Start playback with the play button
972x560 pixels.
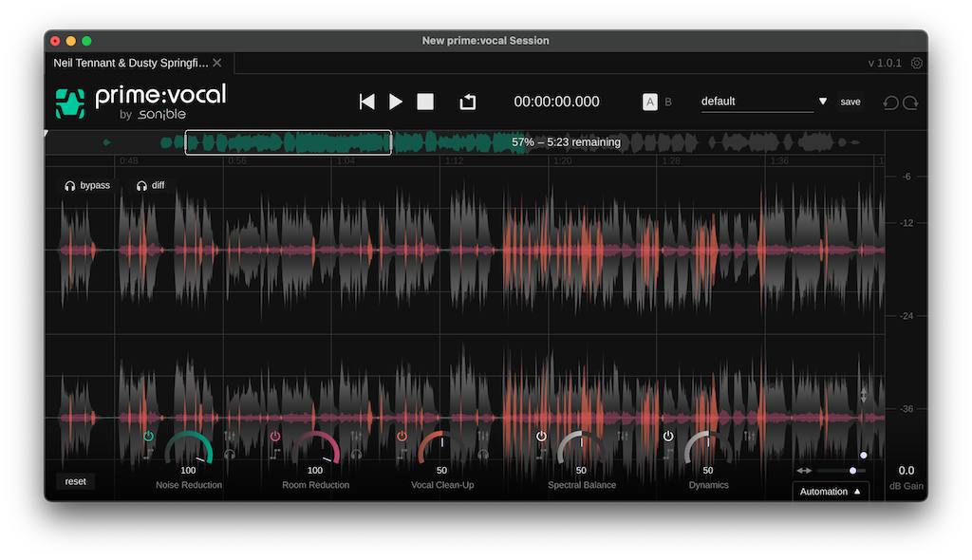tap(396, 102)
